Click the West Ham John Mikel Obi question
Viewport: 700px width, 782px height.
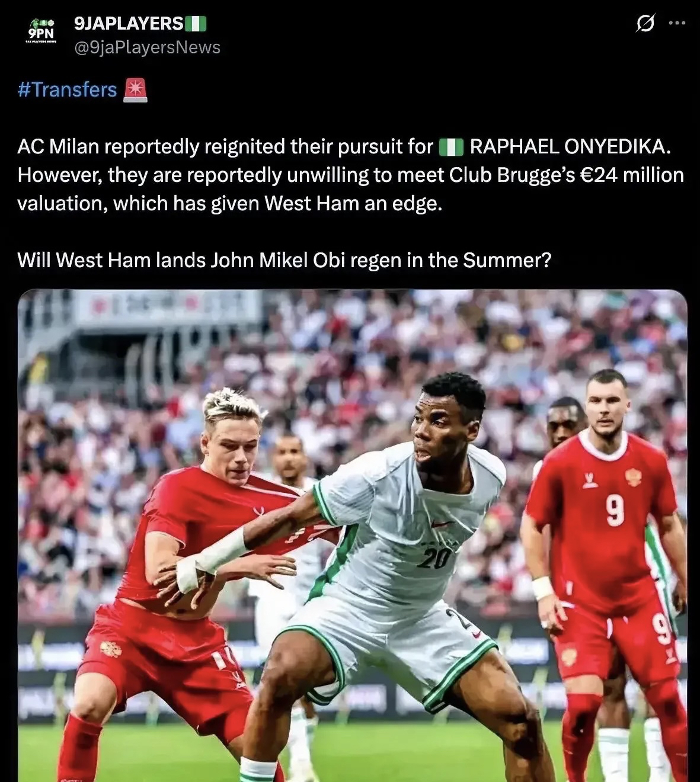click(285, 259)
